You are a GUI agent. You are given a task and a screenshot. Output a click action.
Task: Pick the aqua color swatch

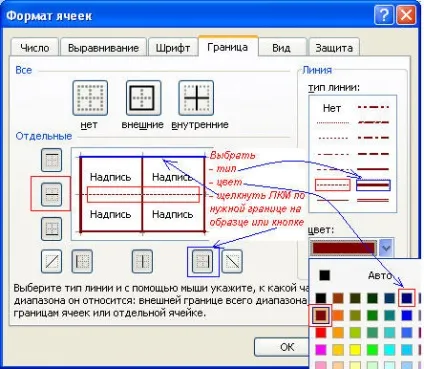[389, 332]
